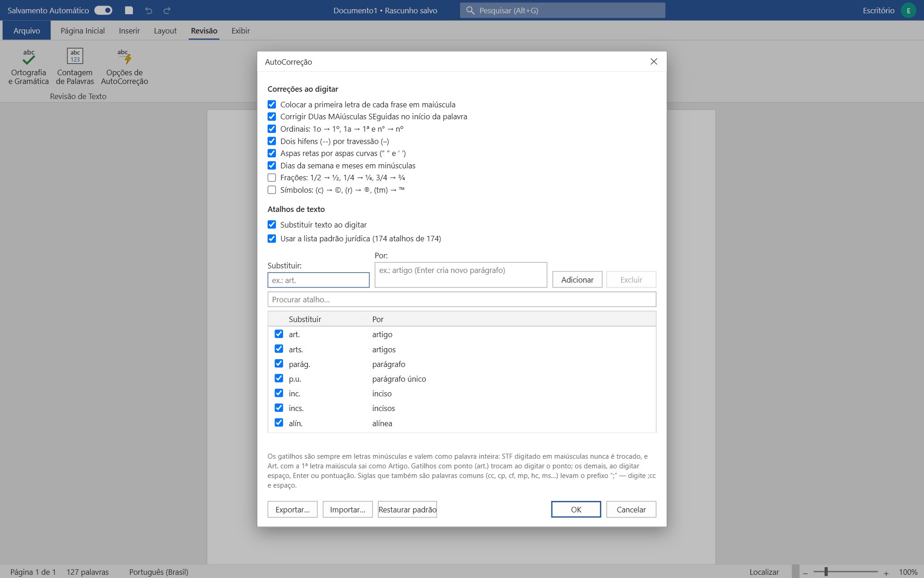Switch to Página Inicial tab
Image resolution: width=924 pixels, height=578 pixels.
[82, 30]
